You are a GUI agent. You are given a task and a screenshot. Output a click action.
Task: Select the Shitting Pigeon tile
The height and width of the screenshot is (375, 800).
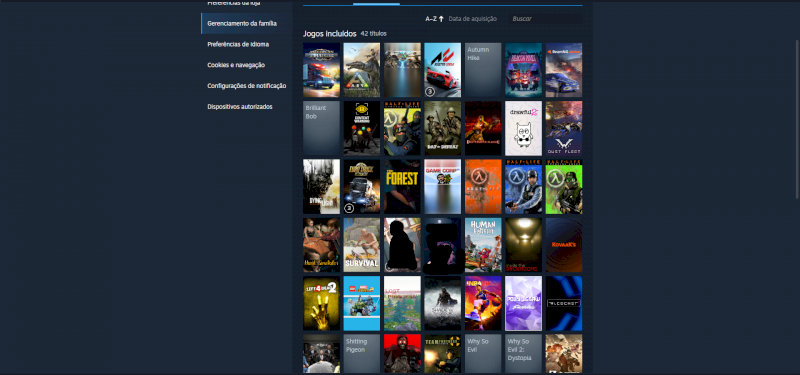[x=362, y=354]
